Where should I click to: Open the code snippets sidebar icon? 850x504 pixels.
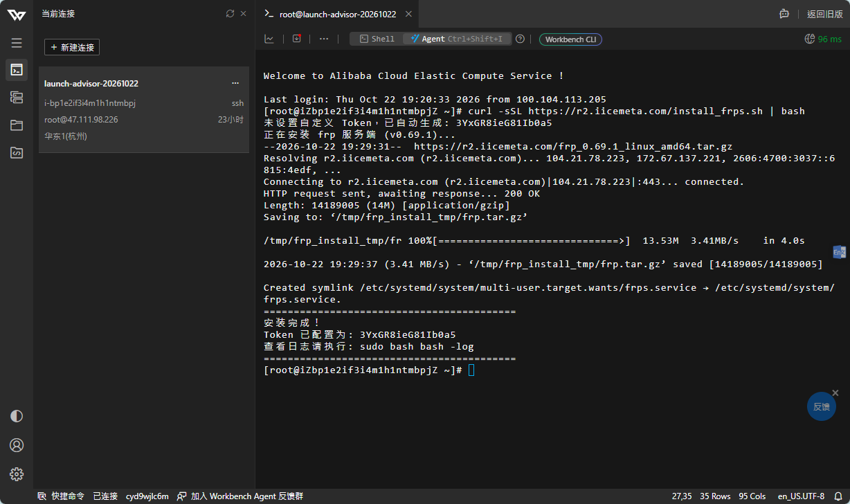pos(17,153)
